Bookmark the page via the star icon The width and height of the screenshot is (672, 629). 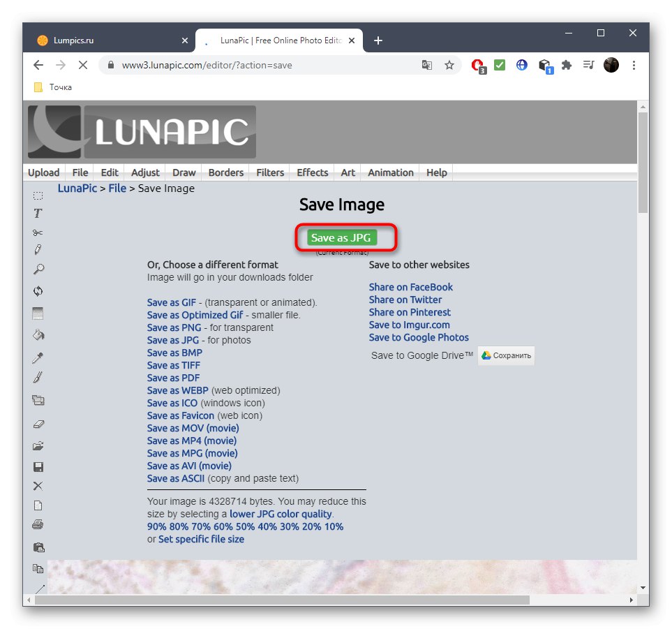coord(449,64)
